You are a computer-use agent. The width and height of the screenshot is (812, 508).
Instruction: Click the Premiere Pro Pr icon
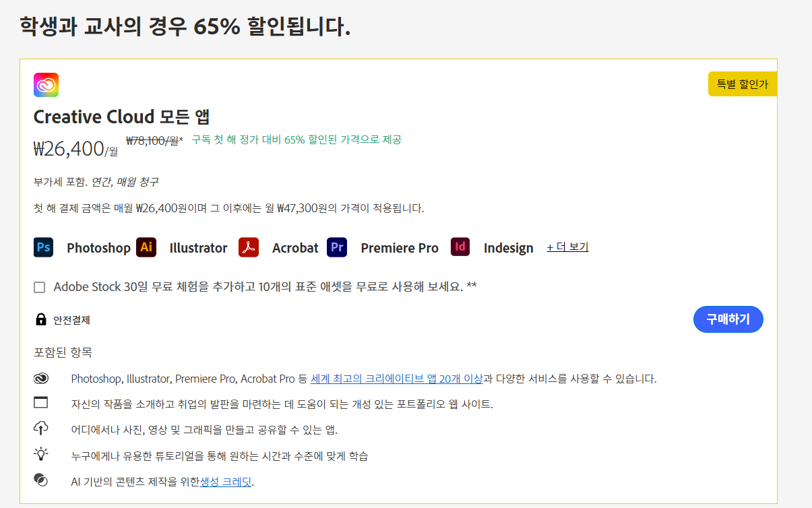(x=337, y=247)
